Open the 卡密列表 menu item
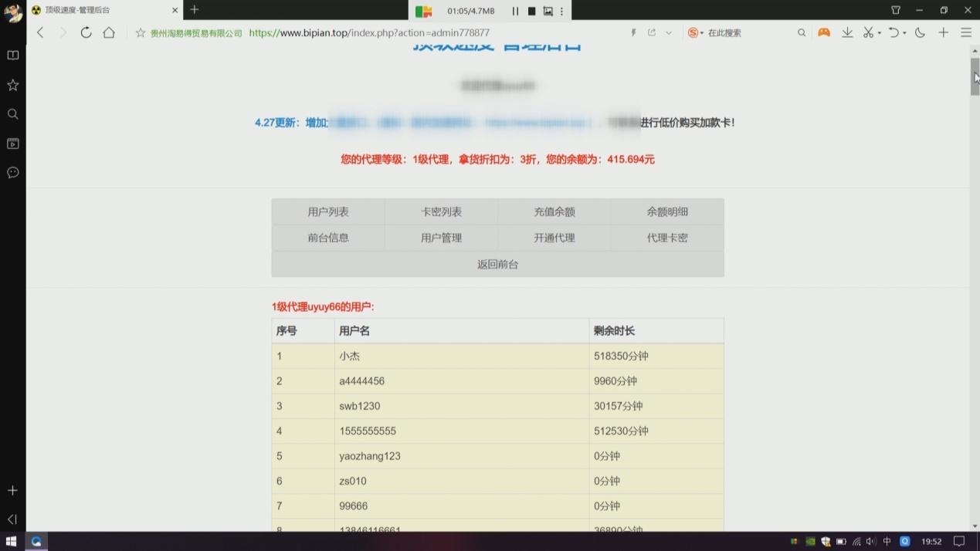Image resolution: width=980 pixels, height=551 pixels. 441,211
